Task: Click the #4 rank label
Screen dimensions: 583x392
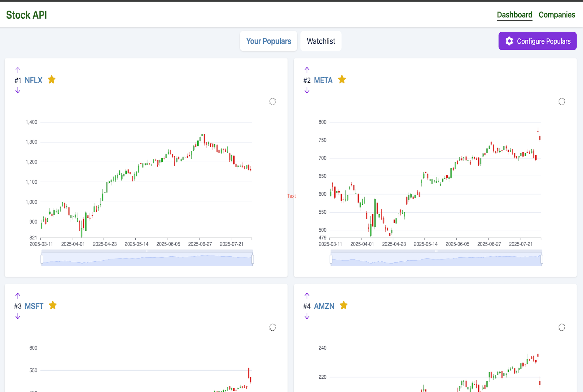Action: [x=307, y=306]
